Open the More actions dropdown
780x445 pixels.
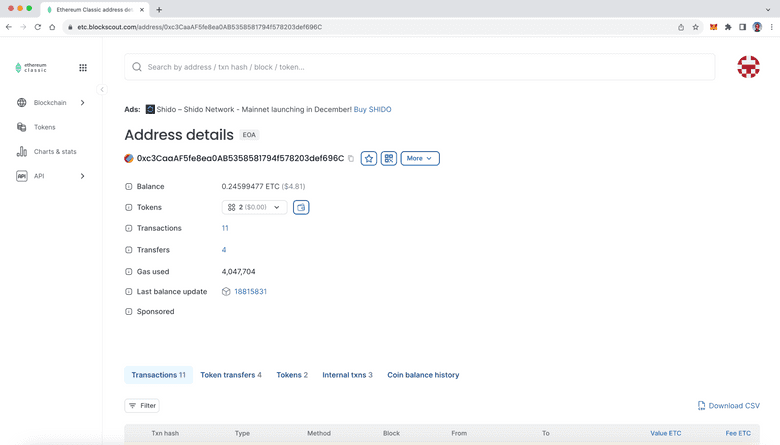tap(420, 158)
